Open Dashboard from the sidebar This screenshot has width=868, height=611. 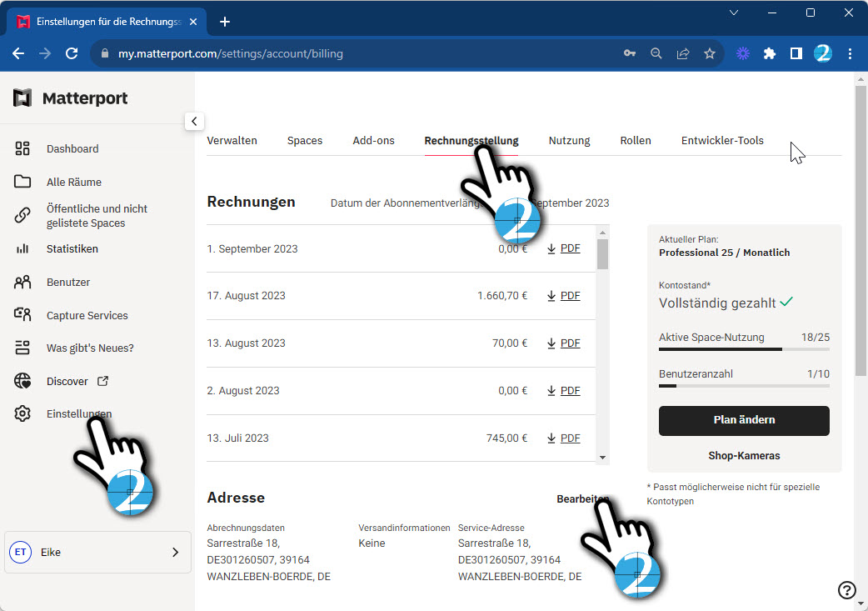(72, 148)
